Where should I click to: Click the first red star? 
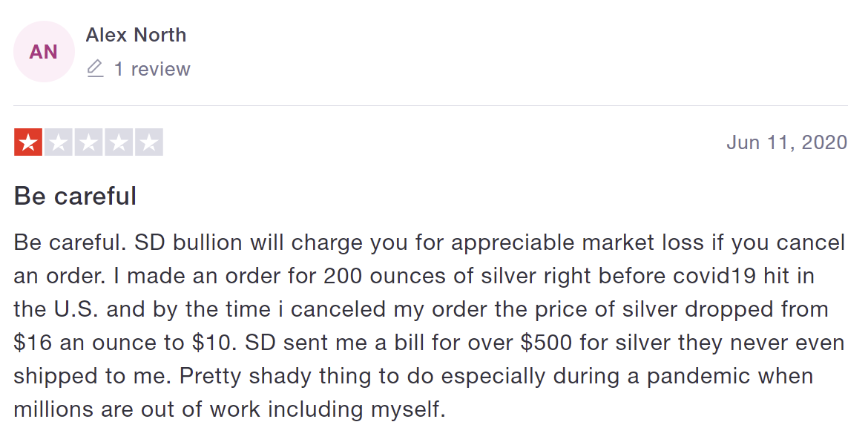pyautogui.click(x=29, y=142)
